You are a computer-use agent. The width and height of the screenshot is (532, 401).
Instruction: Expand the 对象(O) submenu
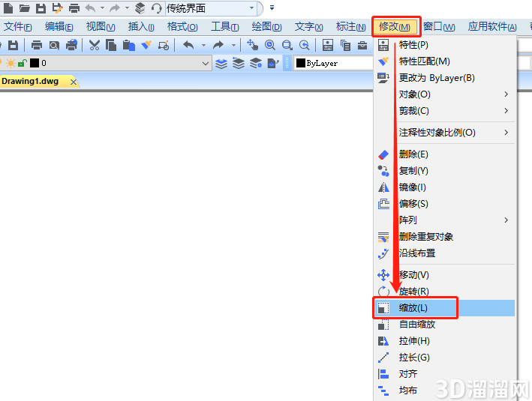tap(445, 94)
